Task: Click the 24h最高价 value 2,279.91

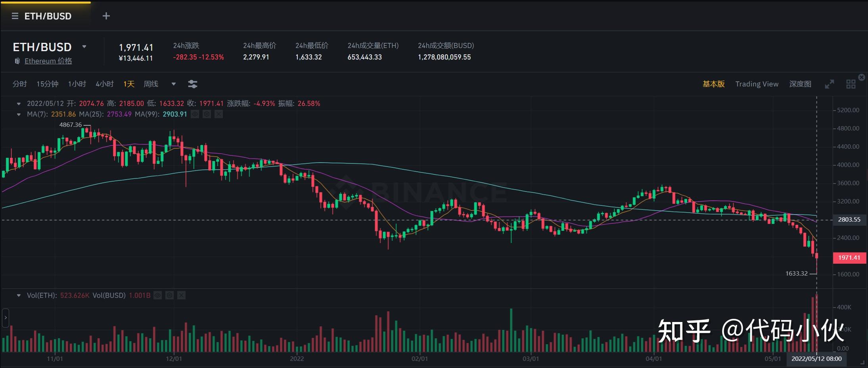Action: 256,57
